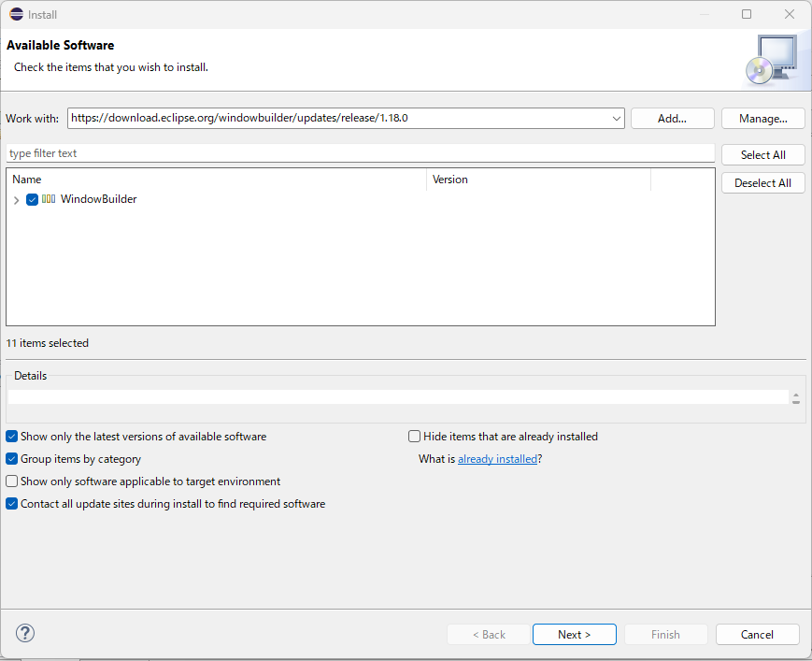Image resolution: width=812 pixels, height=661 pixels.
Task: Select the WindowBuilder row label
Action: (x=98, y=199)
